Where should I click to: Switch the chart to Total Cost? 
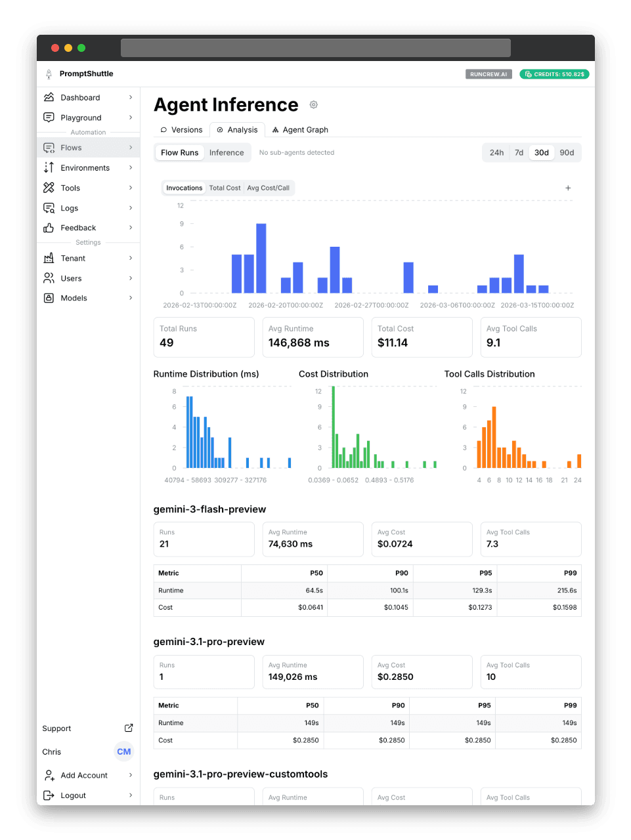click(225, 188)
